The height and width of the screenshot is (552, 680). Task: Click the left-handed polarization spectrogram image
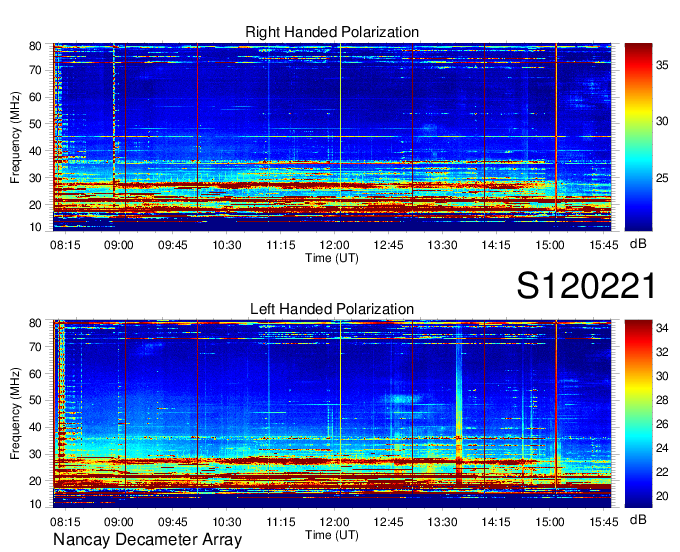332,414
